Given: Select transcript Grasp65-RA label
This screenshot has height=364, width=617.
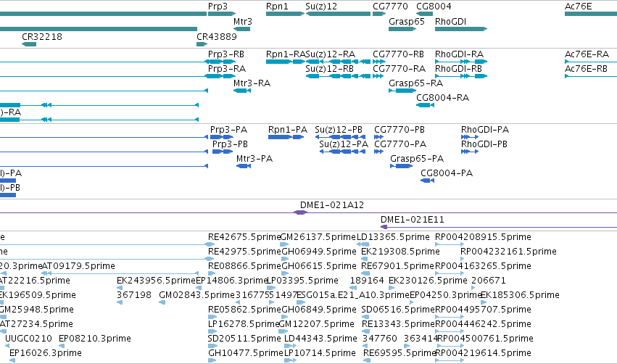Looking at the screenshot, I should click(x=416, y=83).
